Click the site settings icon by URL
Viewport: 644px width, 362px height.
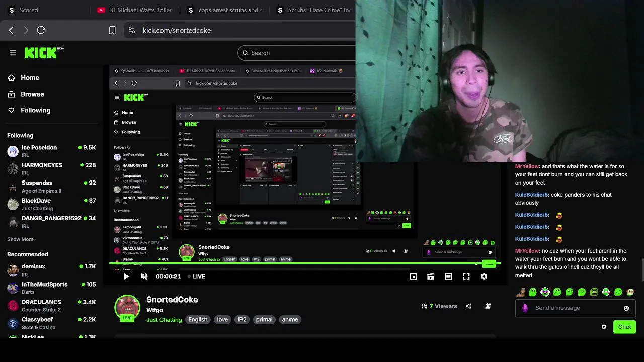pos(131,30)
